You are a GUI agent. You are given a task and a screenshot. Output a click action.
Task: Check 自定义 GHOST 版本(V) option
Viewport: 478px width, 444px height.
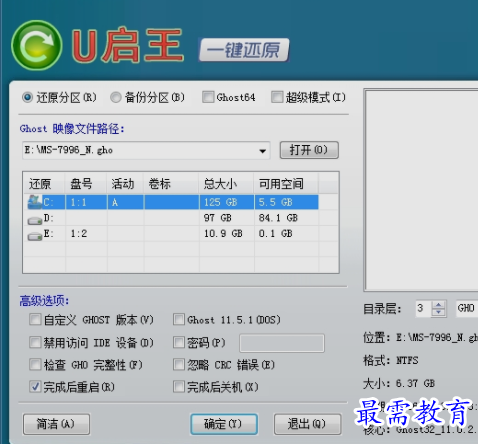[x=35, y=319]
